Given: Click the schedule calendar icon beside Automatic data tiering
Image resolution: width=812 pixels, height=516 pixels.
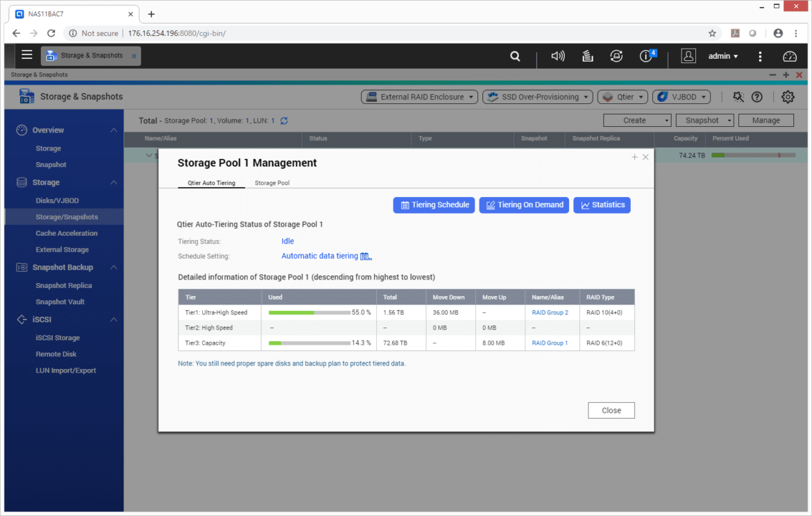Looking at the screenshot, I should click(x=366, y=256).
